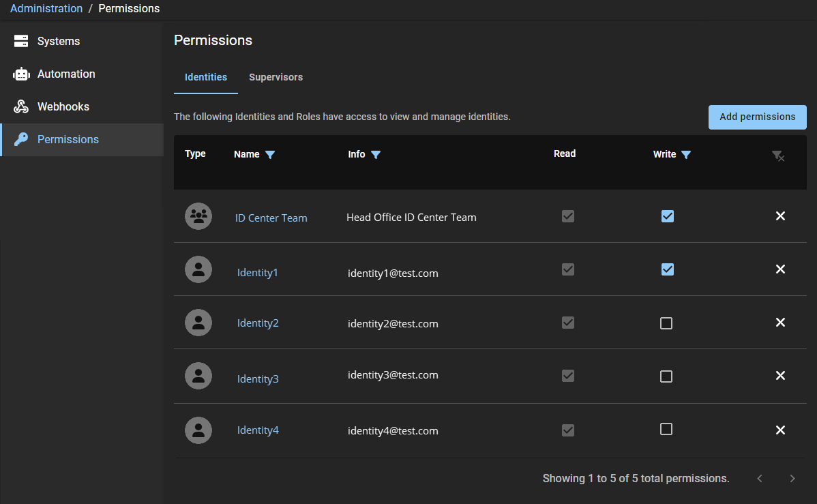The width and height of the screenshot is (817, 504).
Task: Click the Permissions breadcrumb text
Action: (x=129, y=8)
